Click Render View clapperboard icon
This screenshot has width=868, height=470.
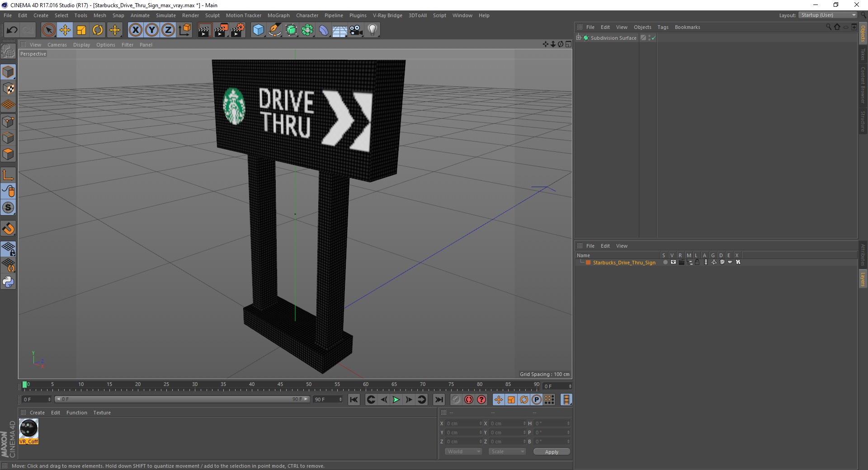tap(204, 30)
